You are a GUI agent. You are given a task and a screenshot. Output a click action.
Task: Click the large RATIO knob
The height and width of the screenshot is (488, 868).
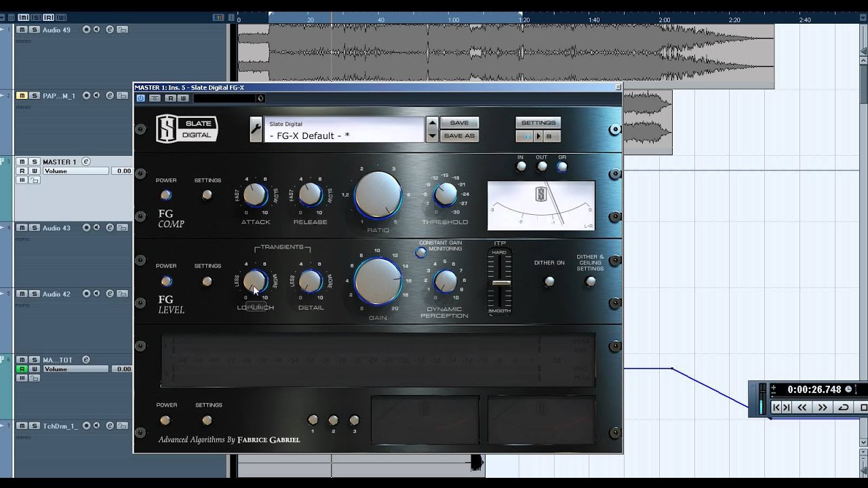pos(378,195)
